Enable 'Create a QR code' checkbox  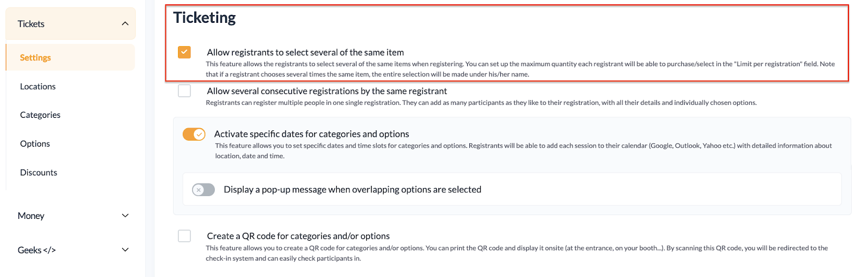(184, 236)
